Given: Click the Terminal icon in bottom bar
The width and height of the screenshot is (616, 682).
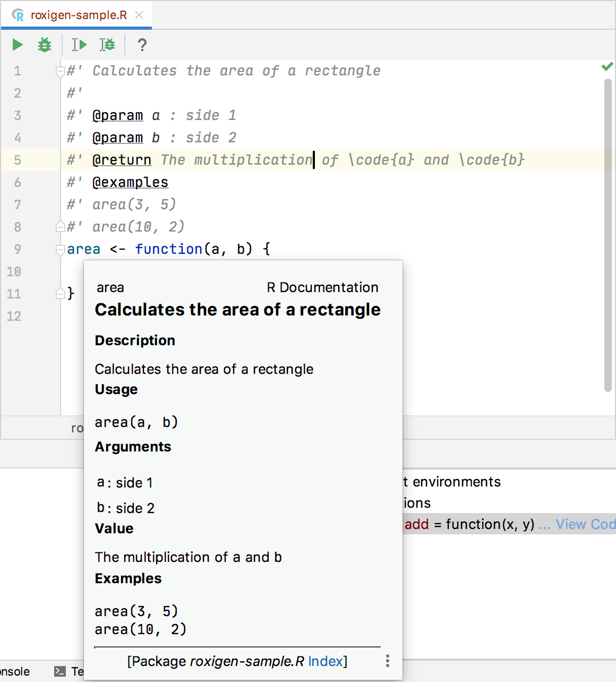Looking at the screenshot, I should coord(60,671).
